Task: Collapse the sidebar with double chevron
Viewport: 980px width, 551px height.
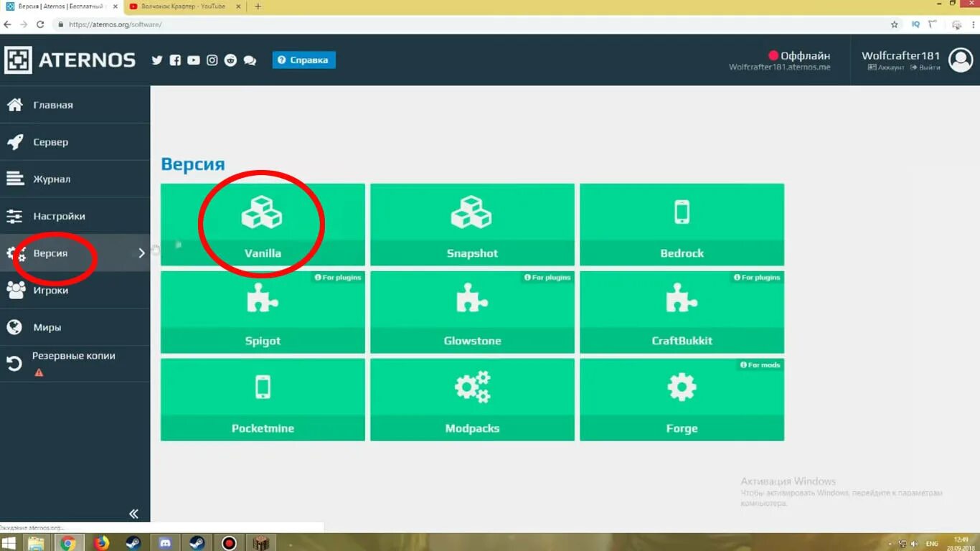Action: point(133,514)
